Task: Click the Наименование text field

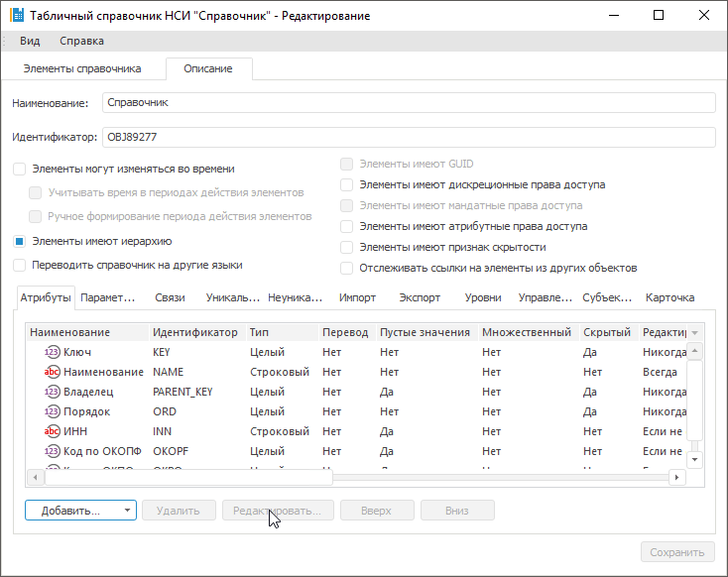Action: 407,103
